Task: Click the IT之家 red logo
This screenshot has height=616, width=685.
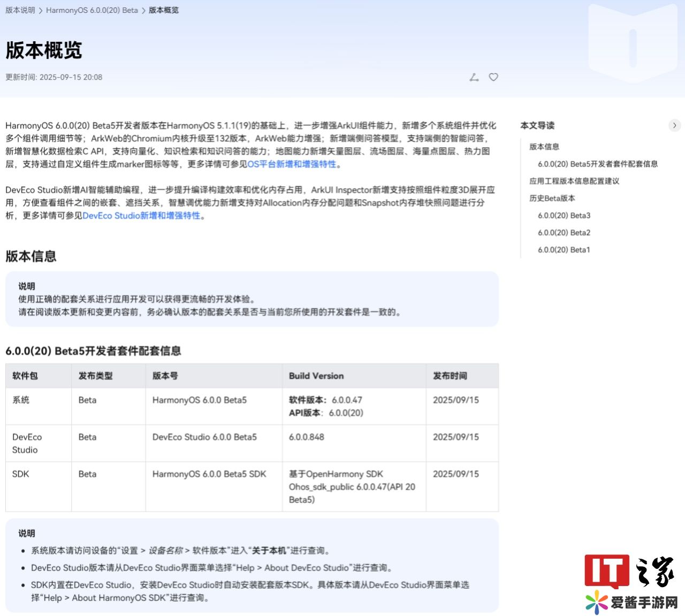Action: (607, 571)
